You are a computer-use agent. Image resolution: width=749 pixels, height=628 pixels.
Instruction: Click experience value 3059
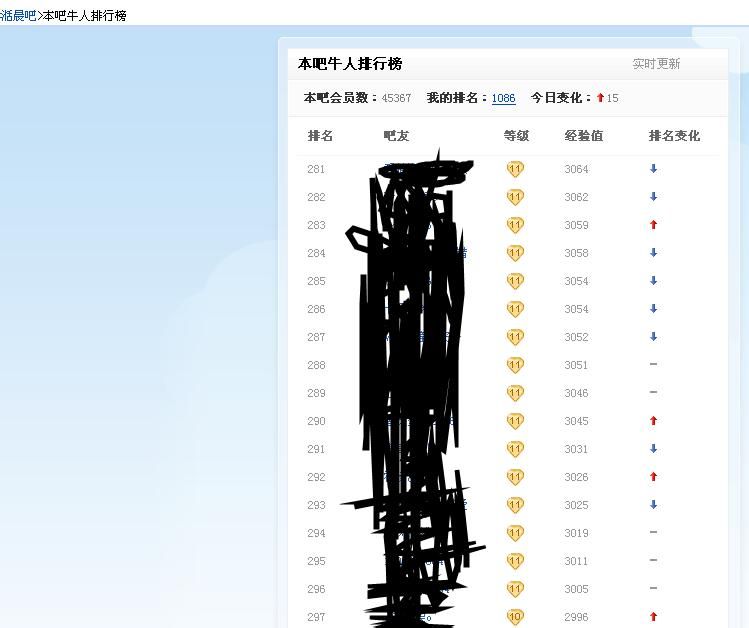pos(577,225)
